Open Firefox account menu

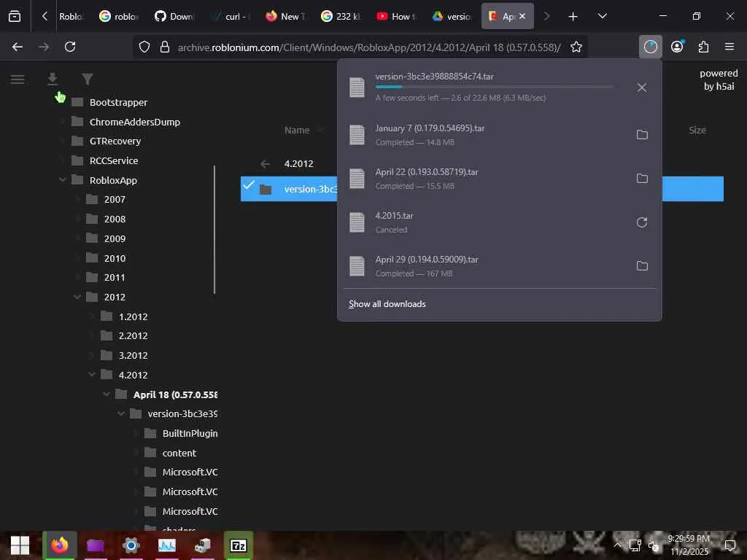pos(677,47)
